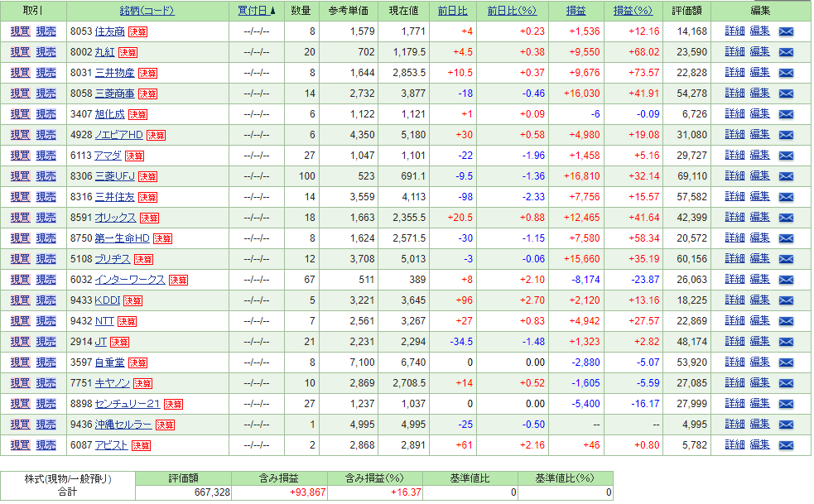Click the 決算 badge next to インターワークス
This screenshot has height=504, width=814.
(x=178, y=281)
